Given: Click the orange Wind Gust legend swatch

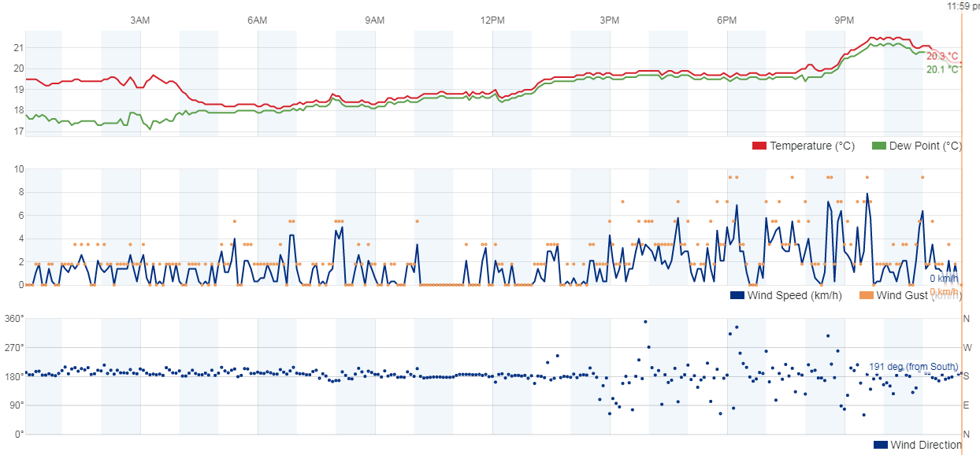Looking at the screenshot, I should click(x=867, y=296).
